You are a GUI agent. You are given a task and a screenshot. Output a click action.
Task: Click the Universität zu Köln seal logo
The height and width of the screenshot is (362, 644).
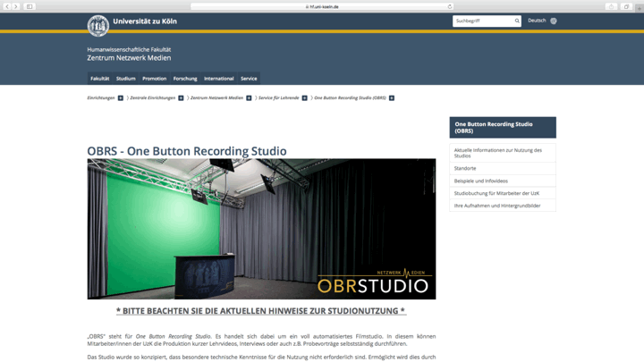pos(97,25)
